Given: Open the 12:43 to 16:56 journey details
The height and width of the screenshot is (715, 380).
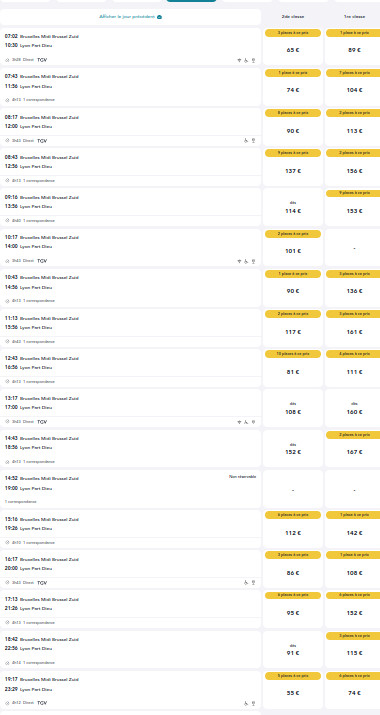Looking at the screenshot, I should [x=130, y=368].
